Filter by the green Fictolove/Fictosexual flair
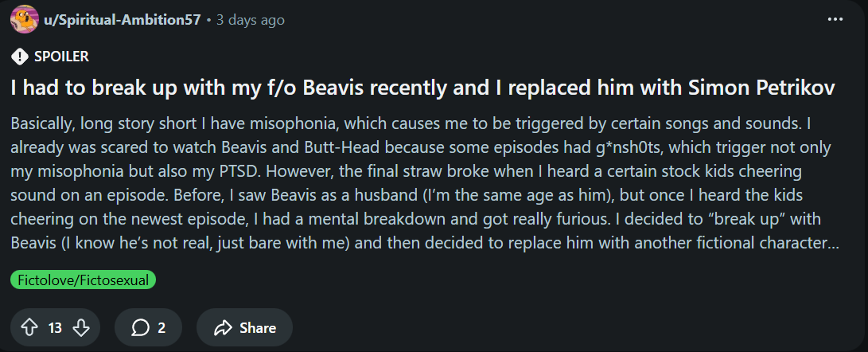The height and width of the screenshot is (352, 868). 84,280
